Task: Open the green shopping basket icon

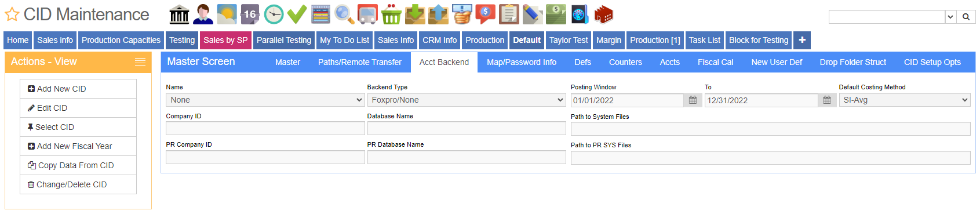Action: click(391, 14)
